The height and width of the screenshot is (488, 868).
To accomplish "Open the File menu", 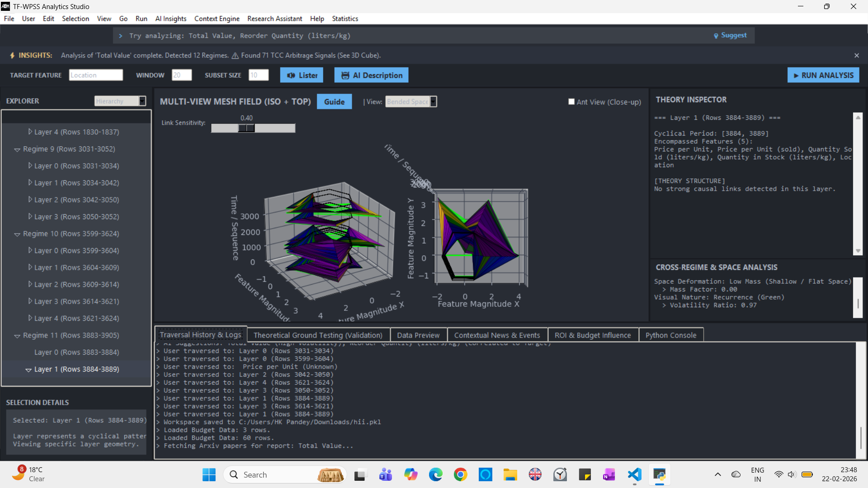I will 9,19.
